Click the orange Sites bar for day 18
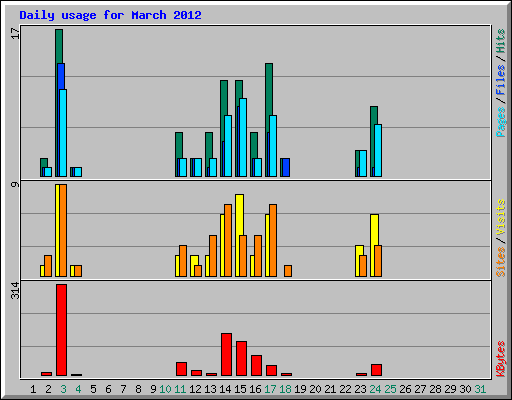The height and width of the screenshot is (400, 512). pyautogui.click(x=288, y=271)
